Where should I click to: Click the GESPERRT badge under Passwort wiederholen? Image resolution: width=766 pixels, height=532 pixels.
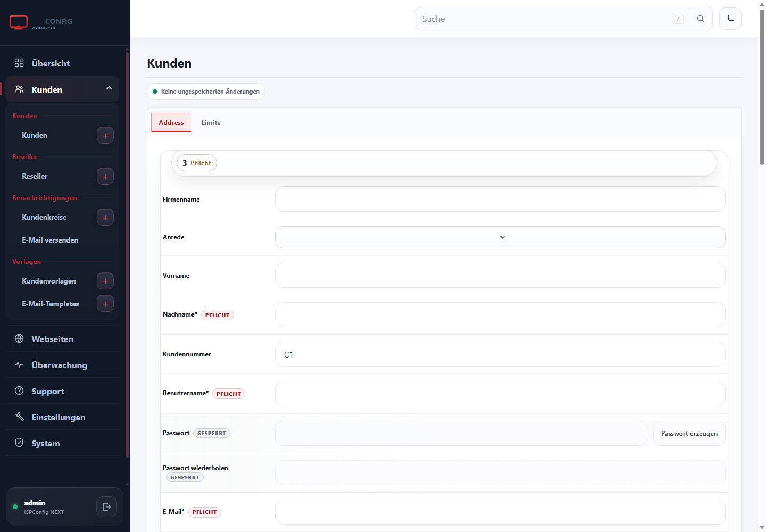(185, 477)
